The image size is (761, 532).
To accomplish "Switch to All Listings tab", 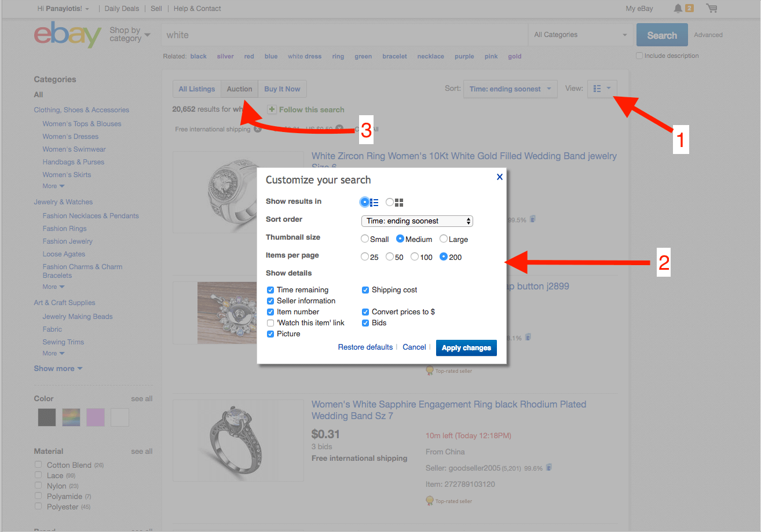I will pyautogui.click(x=197, y=89).
